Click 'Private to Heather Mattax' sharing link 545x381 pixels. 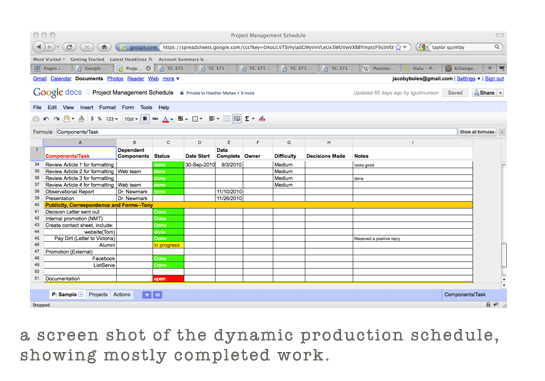click(220, 93)
